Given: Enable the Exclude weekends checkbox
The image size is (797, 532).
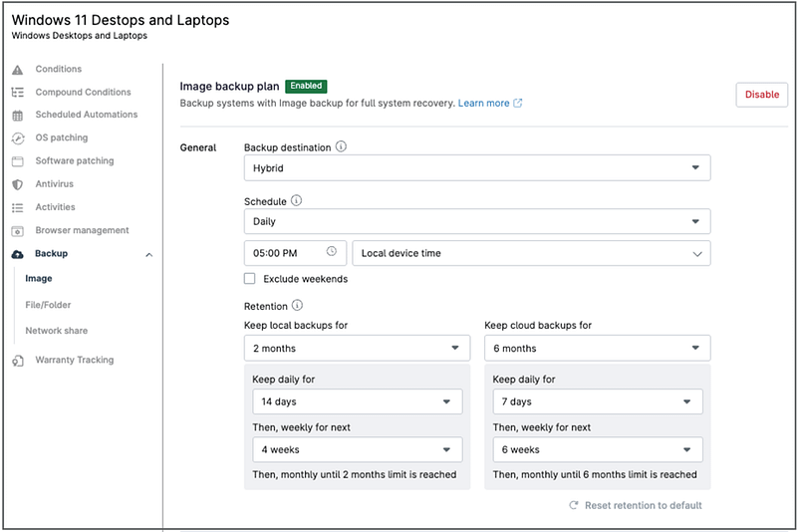Looking at the screenshot, I should pos(250,278).
